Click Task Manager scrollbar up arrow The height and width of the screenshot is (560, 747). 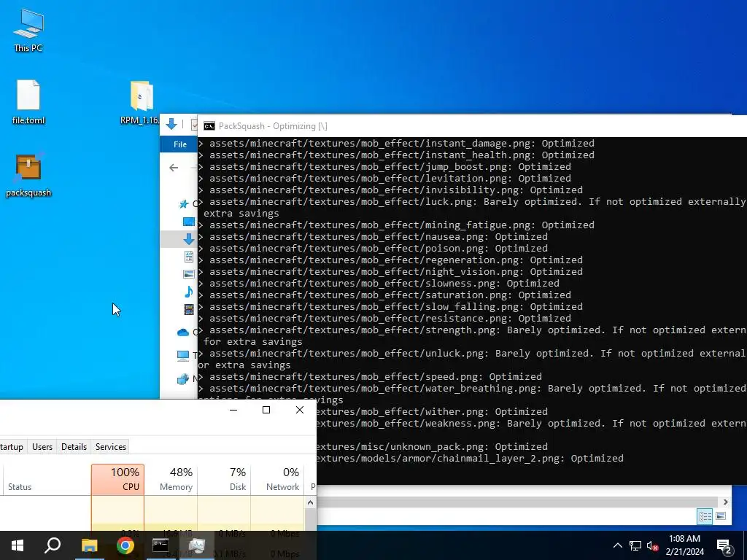[x=310, y=502]
